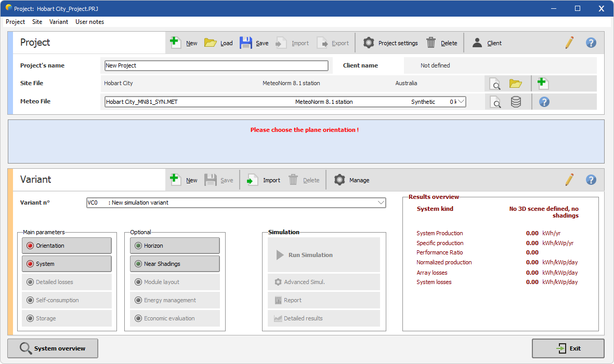The image size is (614, 364).
Task: Open the Client person icon
Action: point(477,43)
